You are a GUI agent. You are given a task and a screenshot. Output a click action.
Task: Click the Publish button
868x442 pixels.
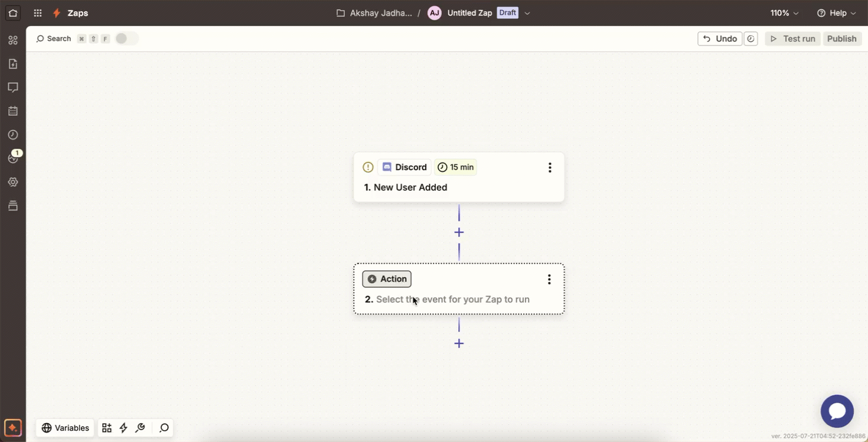(x=842, y=39)
